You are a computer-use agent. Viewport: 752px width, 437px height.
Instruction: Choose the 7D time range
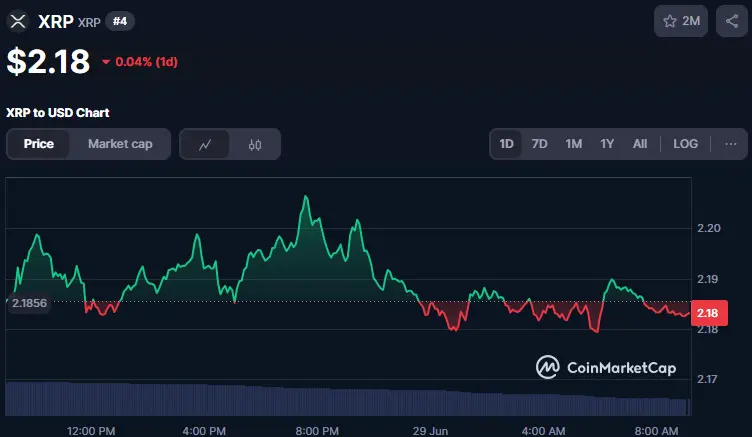[539, 144]
